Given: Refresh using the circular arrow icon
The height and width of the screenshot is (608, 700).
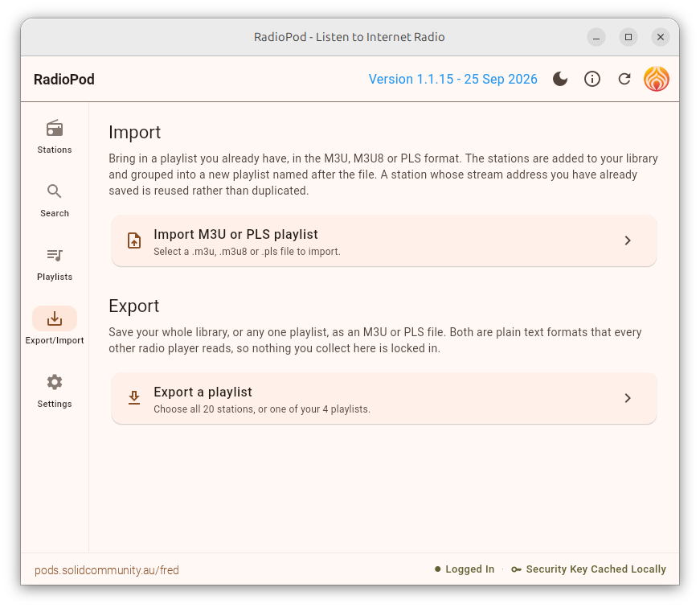Looking at the screenshot, I should pos(624,79).
